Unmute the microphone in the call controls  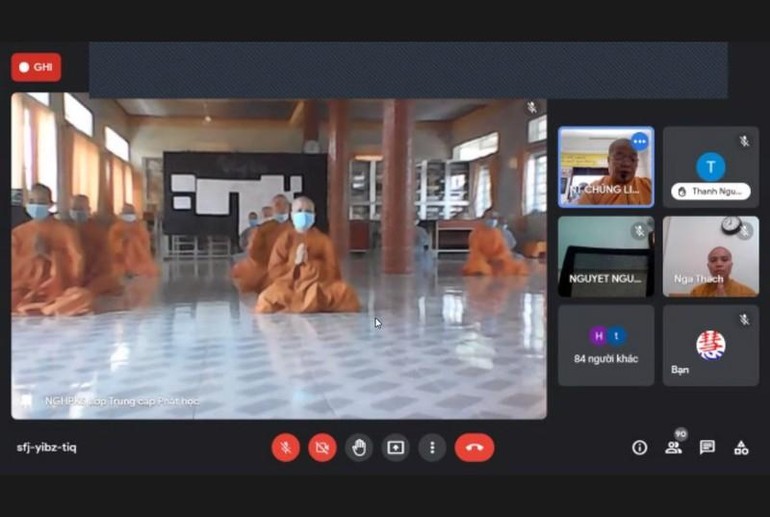(285, 448)
